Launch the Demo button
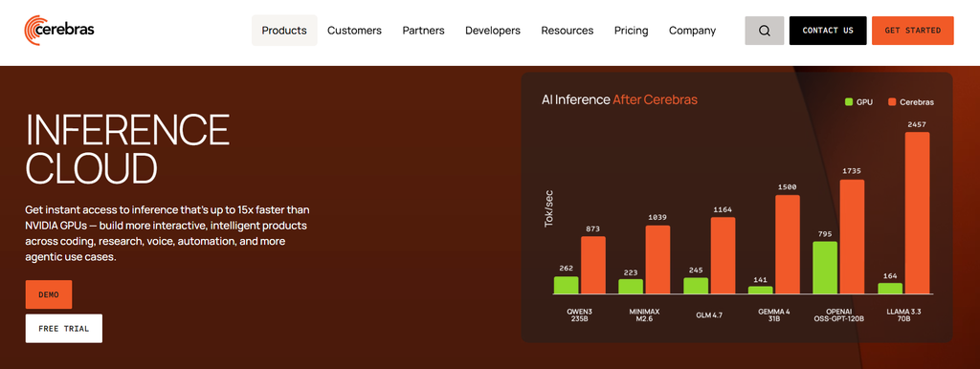The width and height of the screenshot is (980, 369). 49,294
